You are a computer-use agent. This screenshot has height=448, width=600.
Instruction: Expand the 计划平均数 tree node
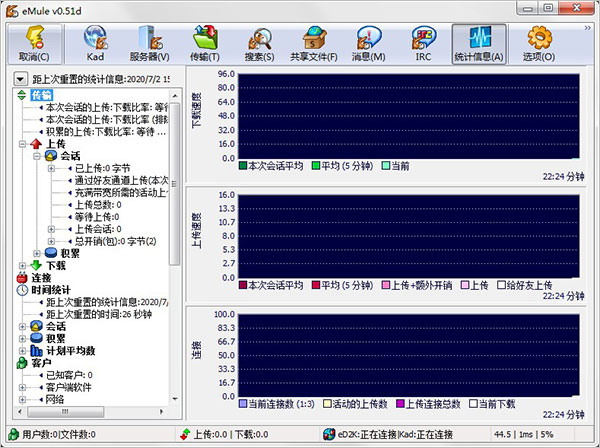[23, 350]
